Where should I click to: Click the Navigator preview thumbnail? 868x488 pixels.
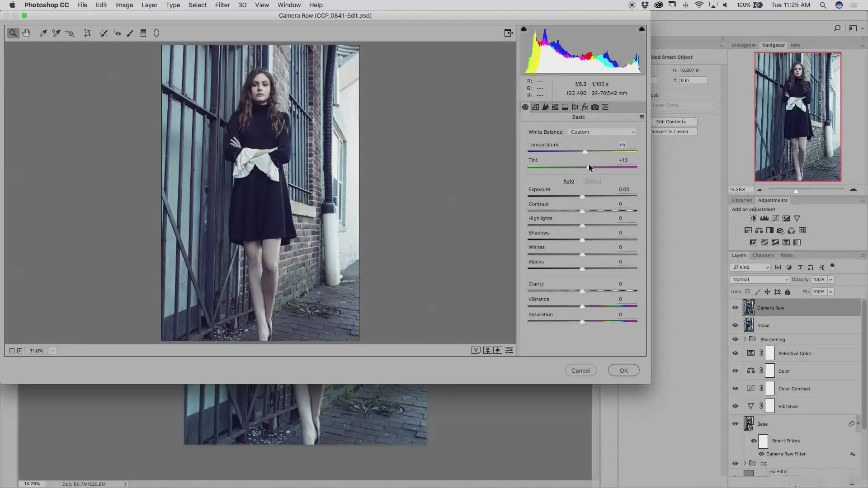[x=797, y=117]
